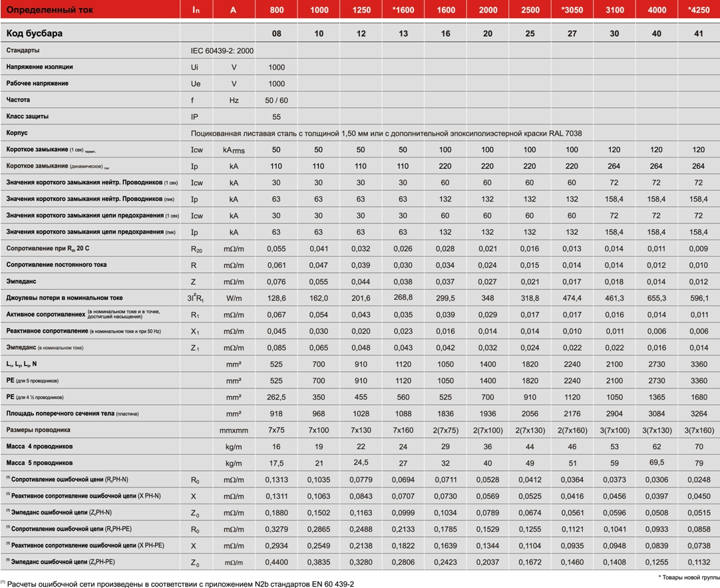Click the "Корпус" row label
Viewport: 720px width, 588px height.
pyautogui.click(x=17, y=132)
